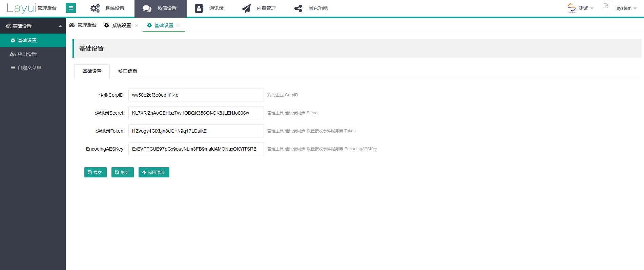644x270 pixels.
Task: Click the hint text ending with -EncodingAESKey
Action: point(322,149)
